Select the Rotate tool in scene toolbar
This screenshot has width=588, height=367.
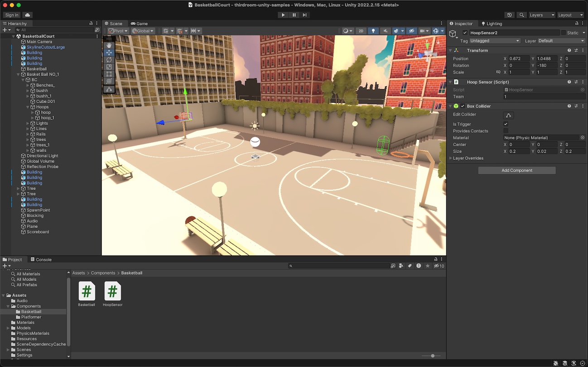pos(109,60)
